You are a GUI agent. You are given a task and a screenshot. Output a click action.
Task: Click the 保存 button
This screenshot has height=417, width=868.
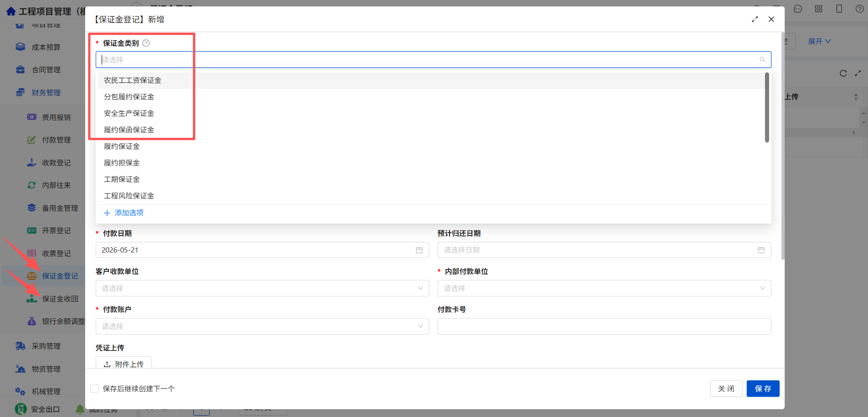point(763,389)
